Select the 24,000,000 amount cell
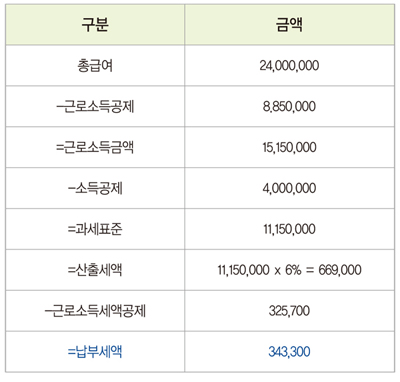Screen dimensions: 400x382 click(x=289, y=66)
